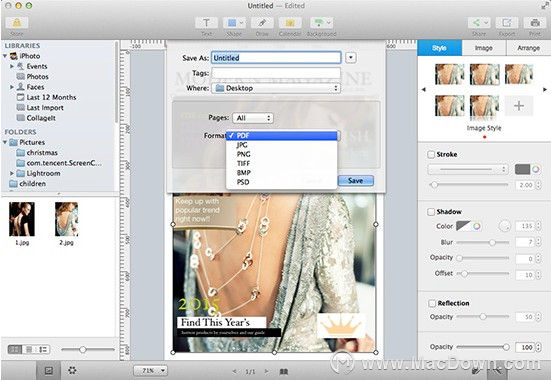
Task: Select the Shape tool icon
Action: 232,23
